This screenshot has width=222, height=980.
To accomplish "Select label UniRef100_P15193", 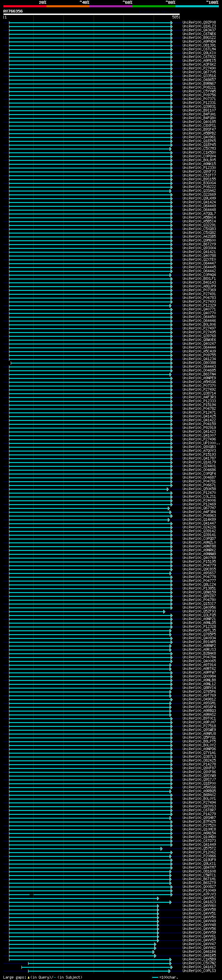I will click(x=199, y=455).
